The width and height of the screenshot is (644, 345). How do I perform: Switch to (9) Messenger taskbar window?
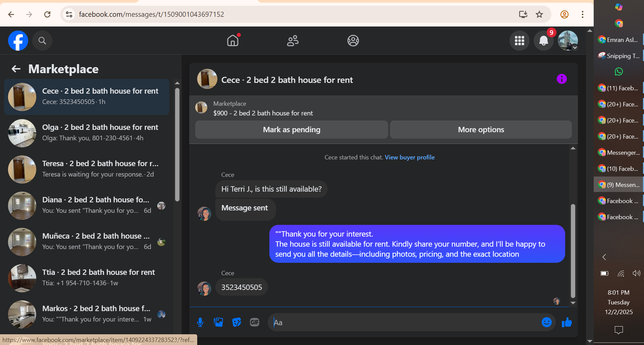[618, 185]
